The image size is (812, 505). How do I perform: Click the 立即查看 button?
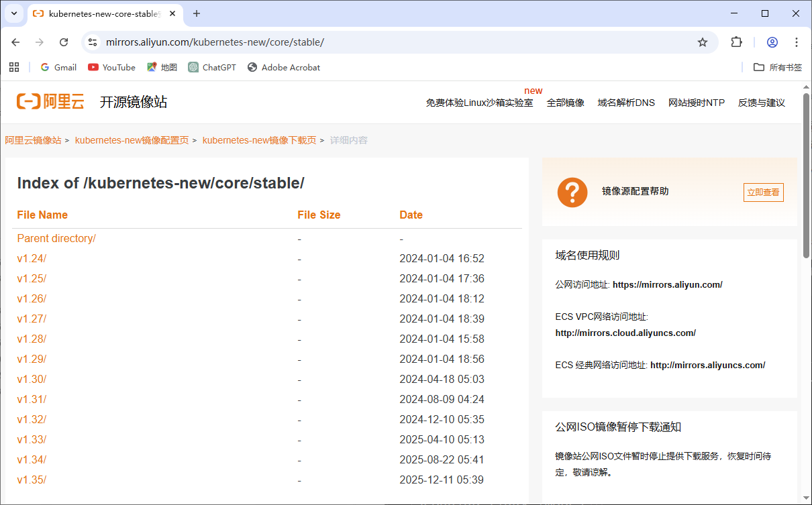tap(763, 192)
